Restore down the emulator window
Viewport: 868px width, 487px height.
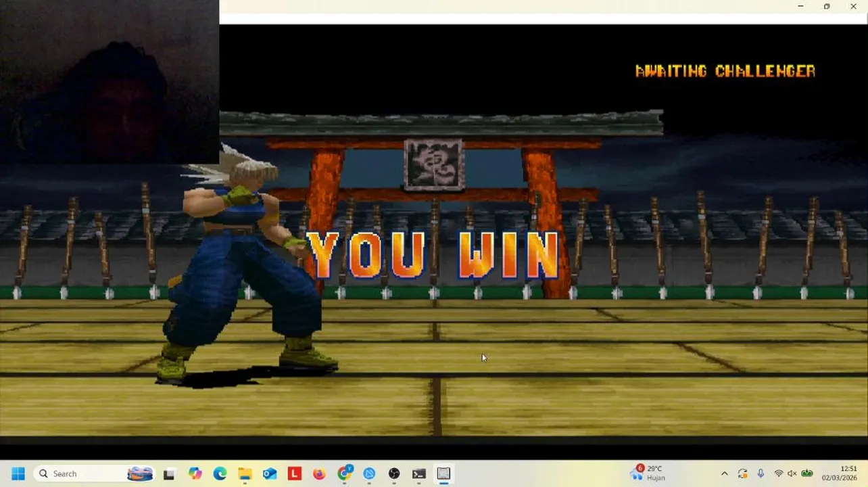coord(827,6)
